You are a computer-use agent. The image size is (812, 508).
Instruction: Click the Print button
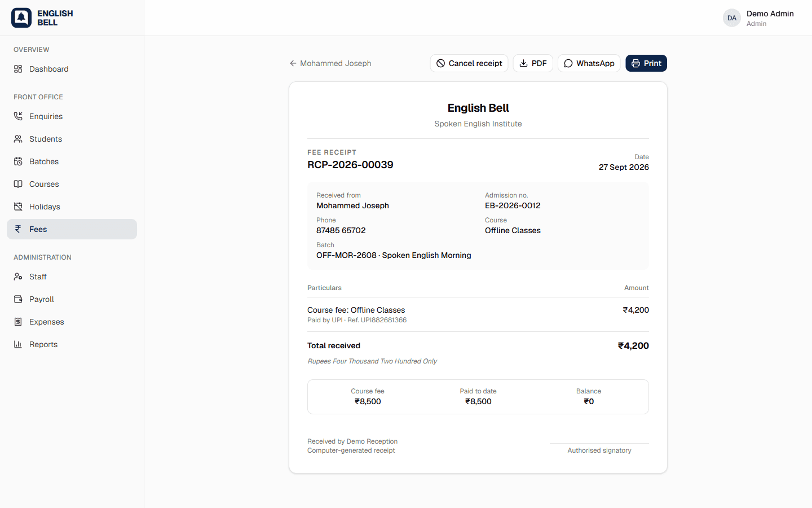tap(646, 63)
